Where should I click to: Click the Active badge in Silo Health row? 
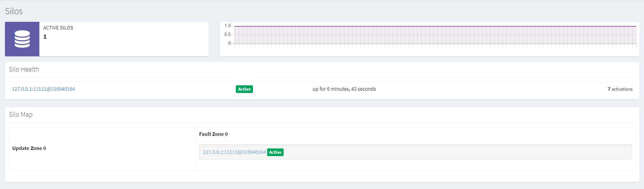(x=244, y=89)
